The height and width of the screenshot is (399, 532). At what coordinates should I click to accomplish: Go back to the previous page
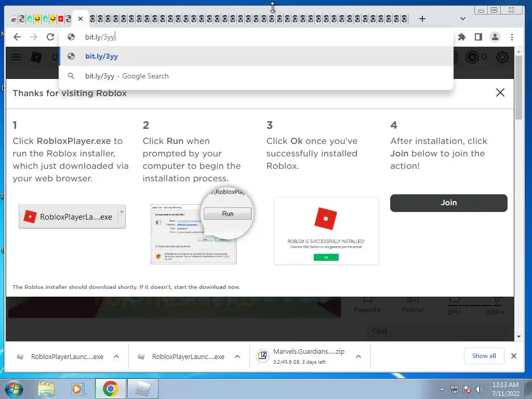[17, 37]
